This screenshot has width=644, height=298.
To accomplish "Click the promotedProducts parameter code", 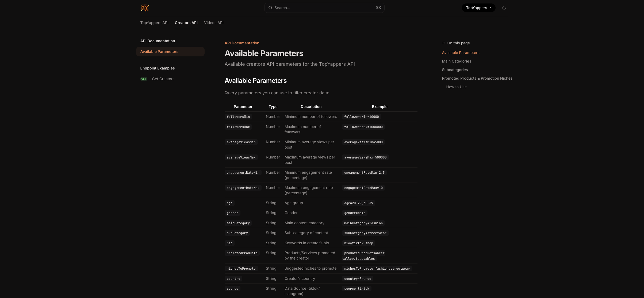I will pyautogui.click(x=242, y=253).
